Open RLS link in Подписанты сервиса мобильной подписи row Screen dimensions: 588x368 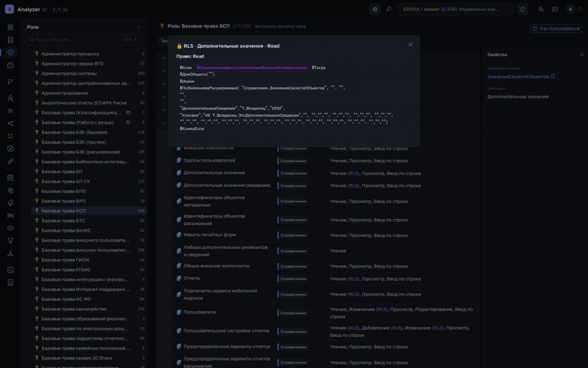coord(353,294)
